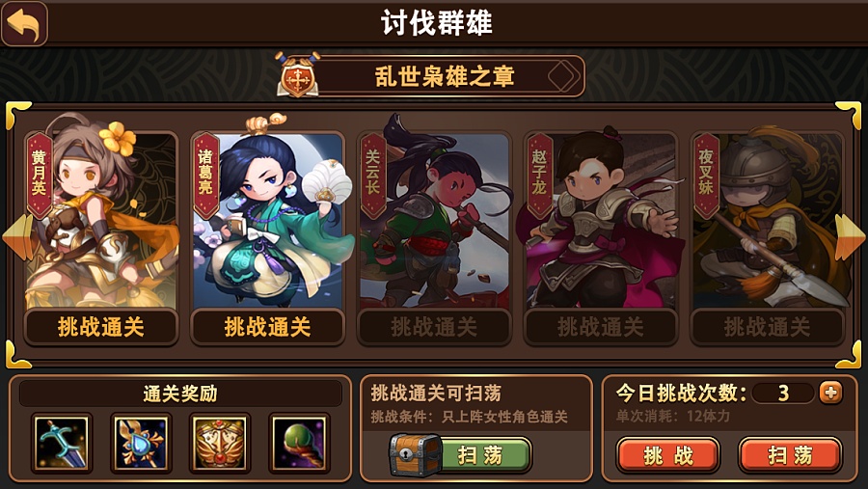The width and height of the screenshot is (868, 489).
Task: Show next heroes with right arrow
Action: tap(850, 236)
